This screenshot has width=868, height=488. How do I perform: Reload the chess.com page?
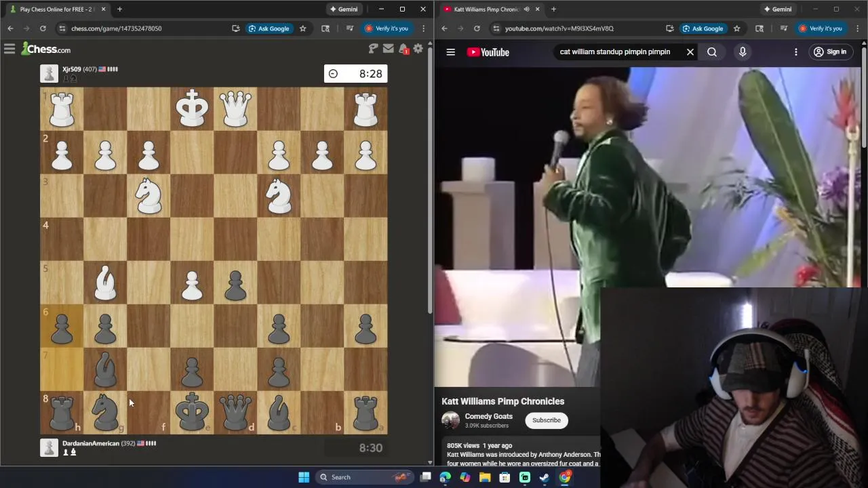tap(43, 28)
